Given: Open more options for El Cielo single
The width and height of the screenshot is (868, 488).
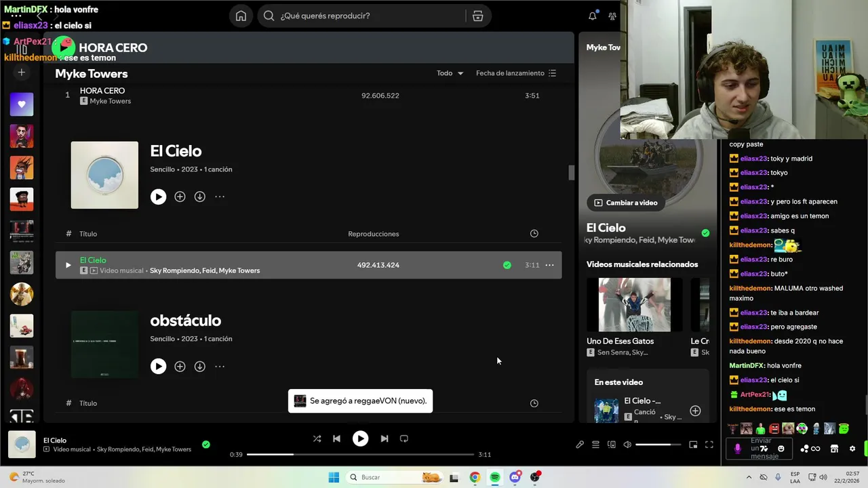Looking at the screenshot, I should [x=220, y=197].
